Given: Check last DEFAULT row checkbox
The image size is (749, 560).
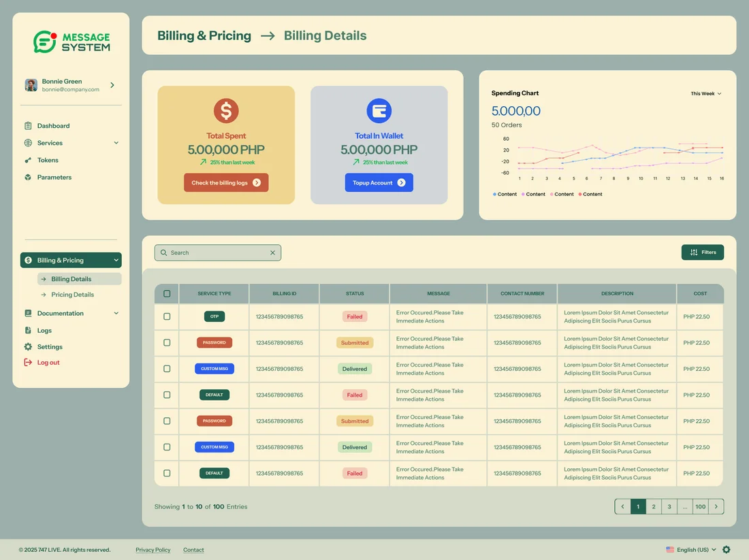Looking at the screenshot, I should (167, 473).
